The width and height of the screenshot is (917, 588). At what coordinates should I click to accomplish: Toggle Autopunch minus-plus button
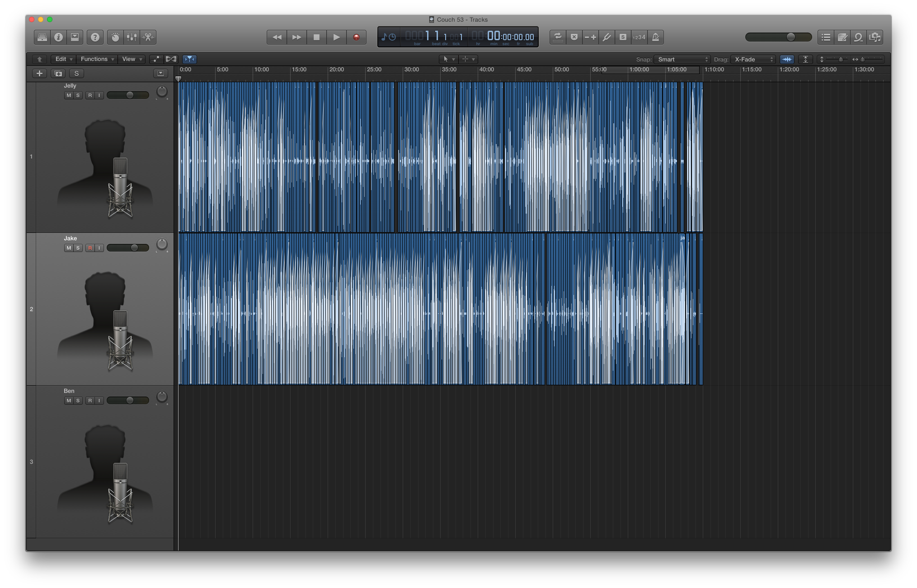click(590, 37)
